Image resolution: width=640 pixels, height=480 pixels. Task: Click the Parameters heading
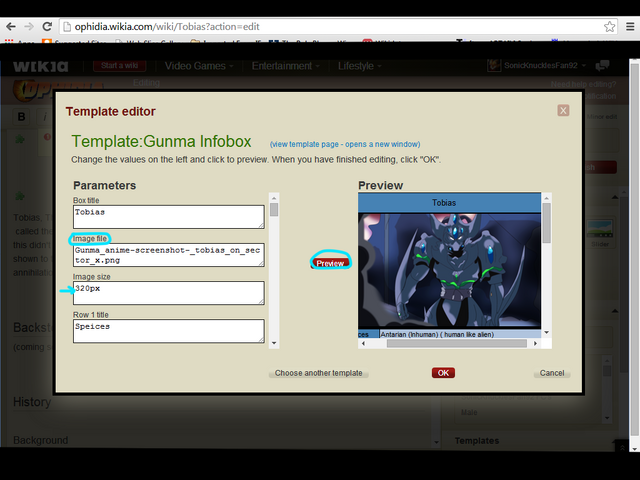pos(104,185)
